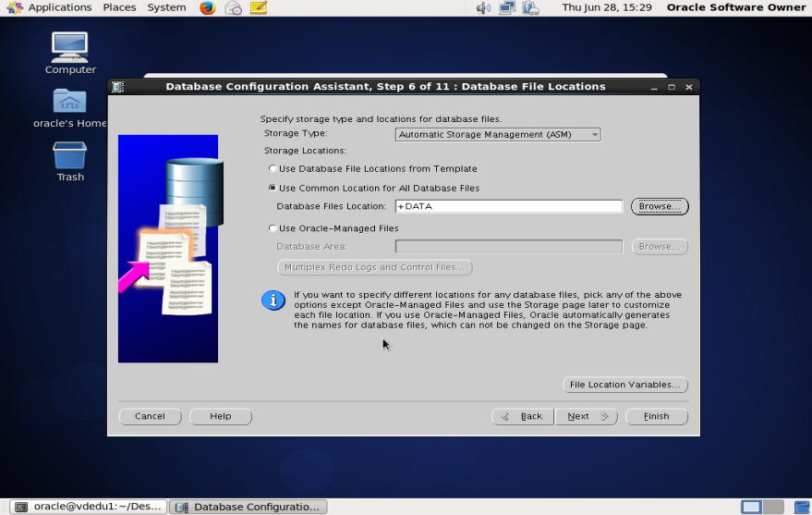Close the Database Configuration Assistant window
The height and width of the screenshot is (515, 812).
[x=689, y=87]
